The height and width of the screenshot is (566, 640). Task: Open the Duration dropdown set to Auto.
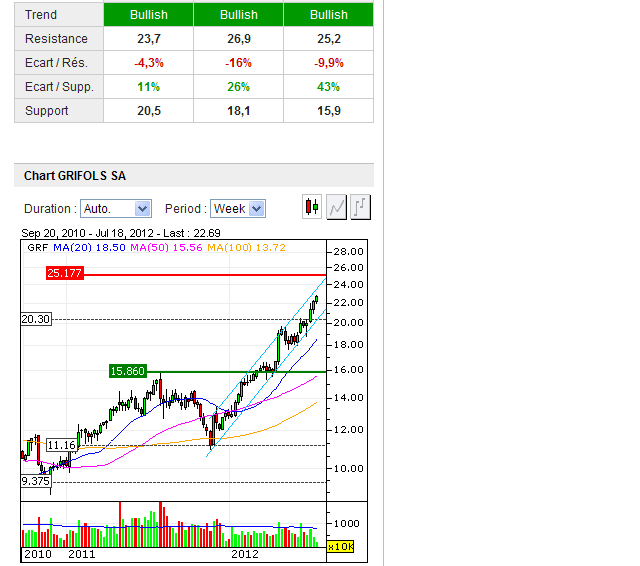[116, 209]
